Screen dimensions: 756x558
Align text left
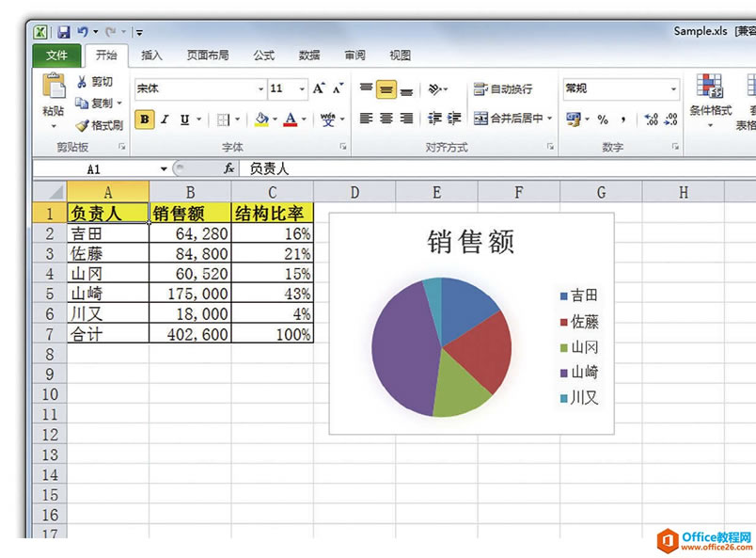click(x=366, y=119)
